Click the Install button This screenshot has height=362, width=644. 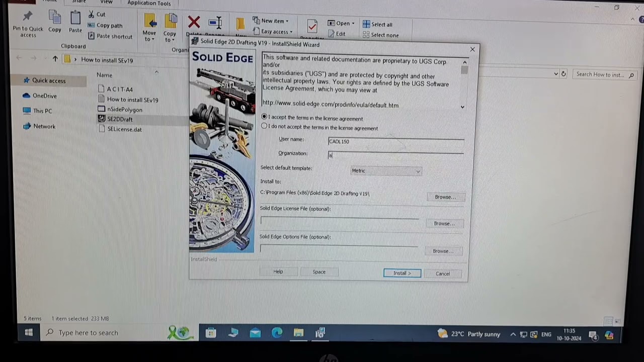point(402,273)
